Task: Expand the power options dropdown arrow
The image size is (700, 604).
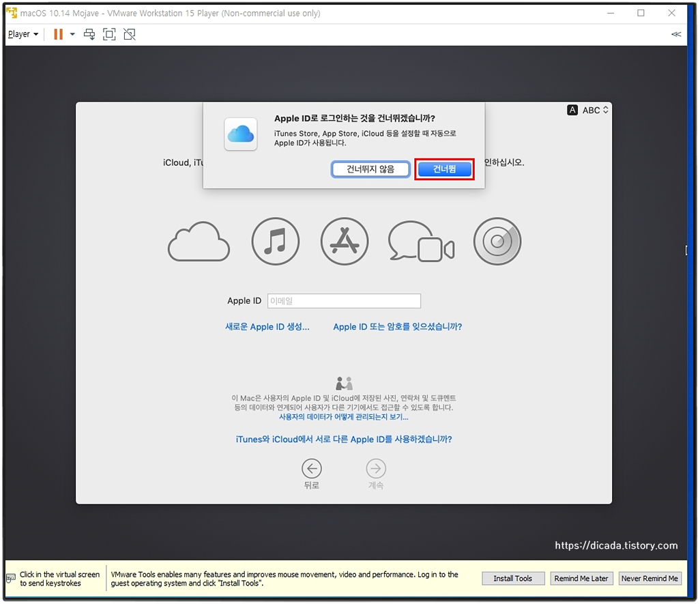Action: tap(72, 34)
